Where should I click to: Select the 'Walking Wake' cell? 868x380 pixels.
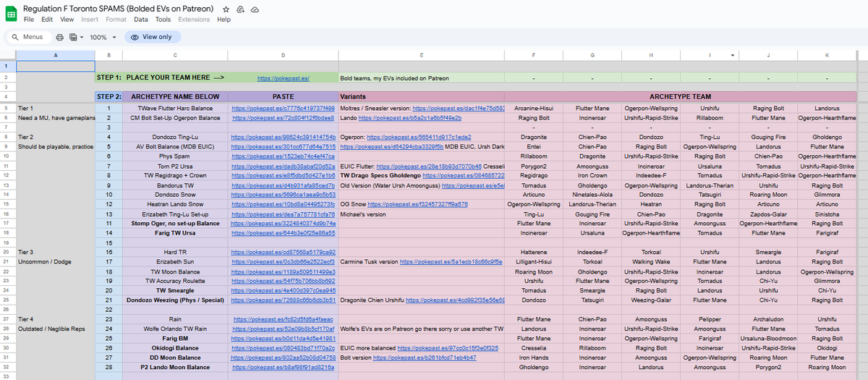651,261
